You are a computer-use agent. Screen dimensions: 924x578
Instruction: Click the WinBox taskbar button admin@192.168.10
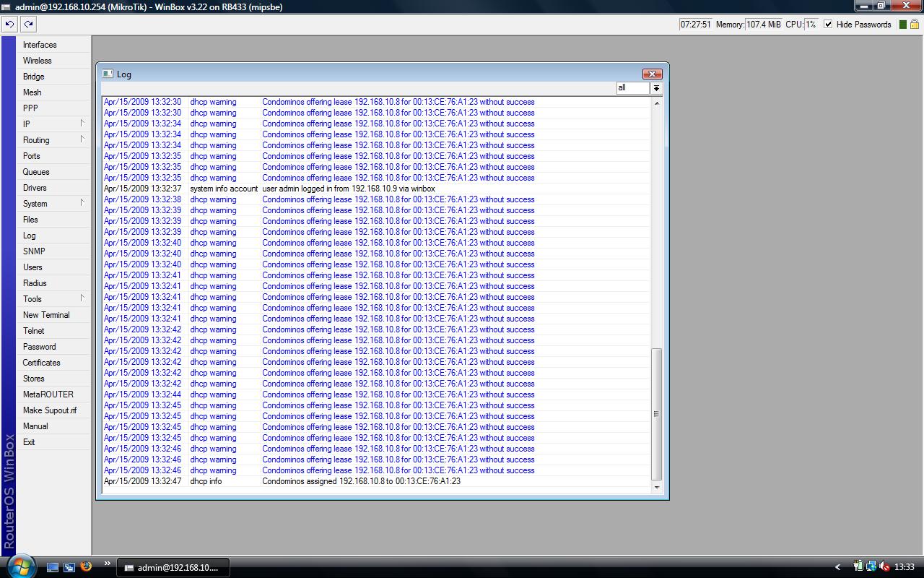tap(173, 567)
